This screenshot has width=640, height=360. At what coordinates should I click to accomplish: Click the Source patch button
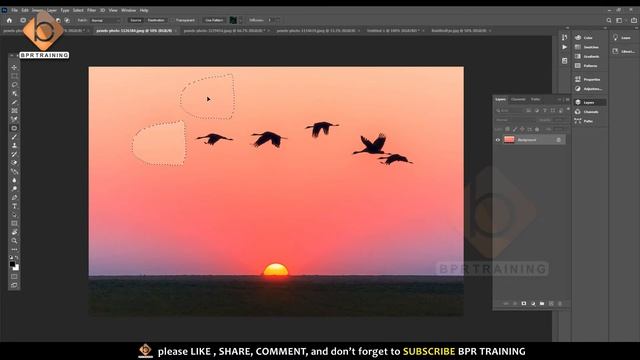(x=136, y=20)
